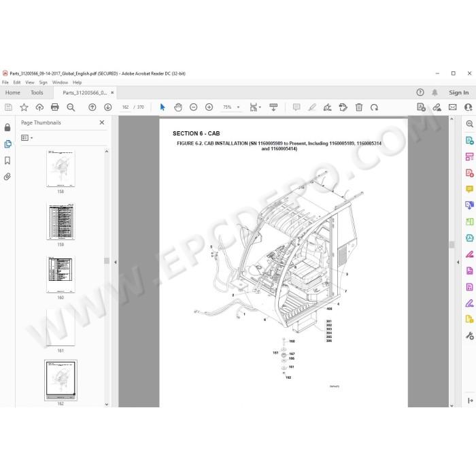Open the Sign menu
The width and height of the screenshot is (476, 476).
pos(43,82)
